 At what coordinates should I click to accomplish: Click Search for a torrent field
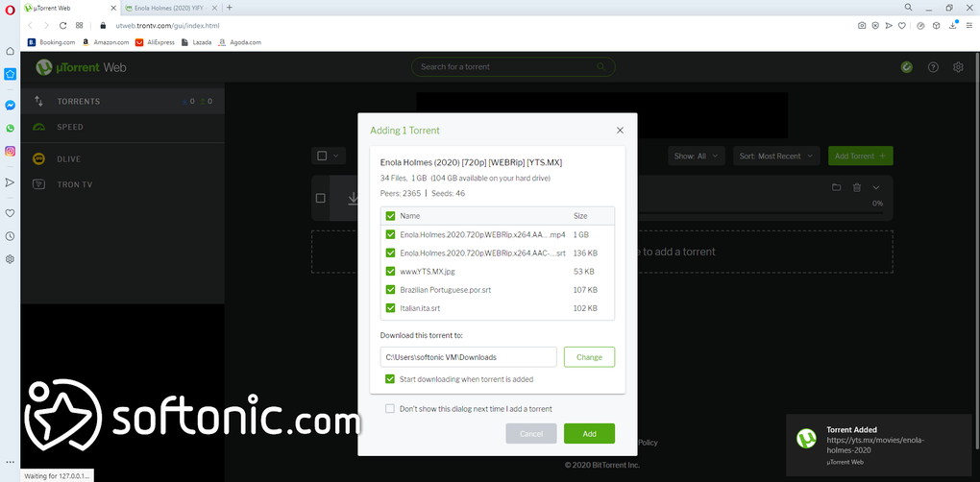[513, 67]
